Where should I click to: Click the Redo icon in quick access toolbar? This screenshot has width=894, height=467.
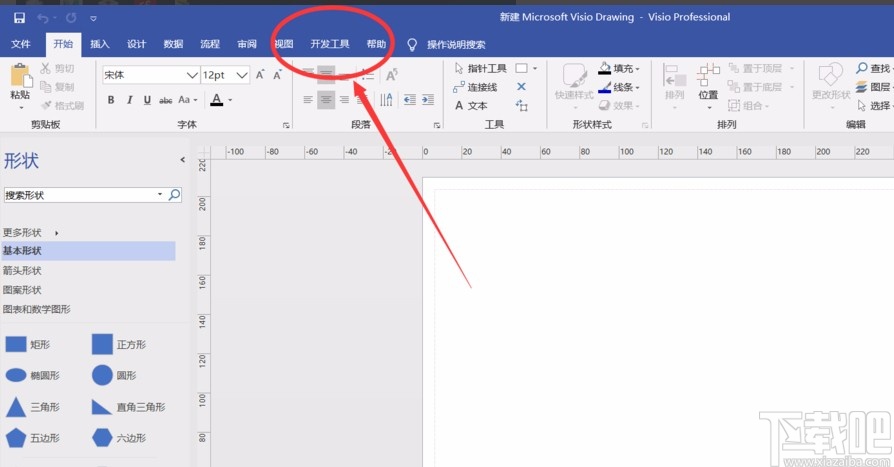click(71, 18)
